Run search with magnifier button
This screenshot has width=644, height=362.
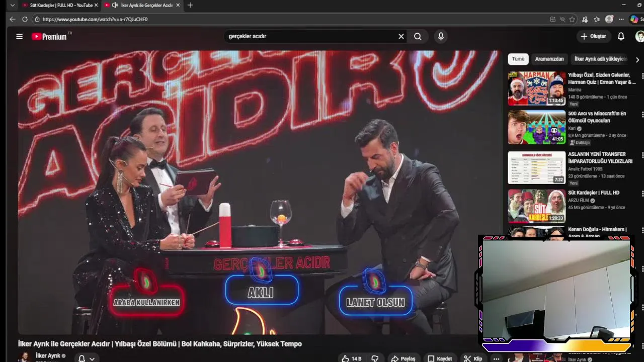click(x=418, y=36)
